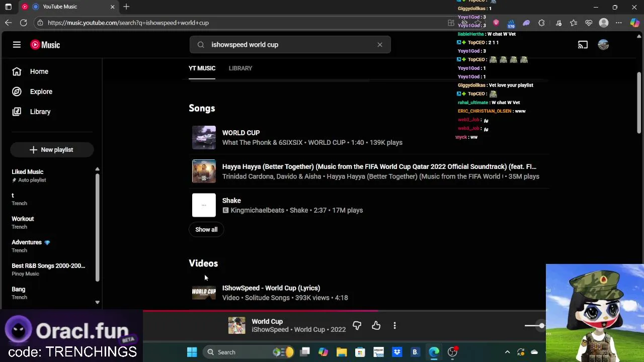Open Library in sidebar
The height and width of the screenshot is (362, 644).
tap(31, 112)
